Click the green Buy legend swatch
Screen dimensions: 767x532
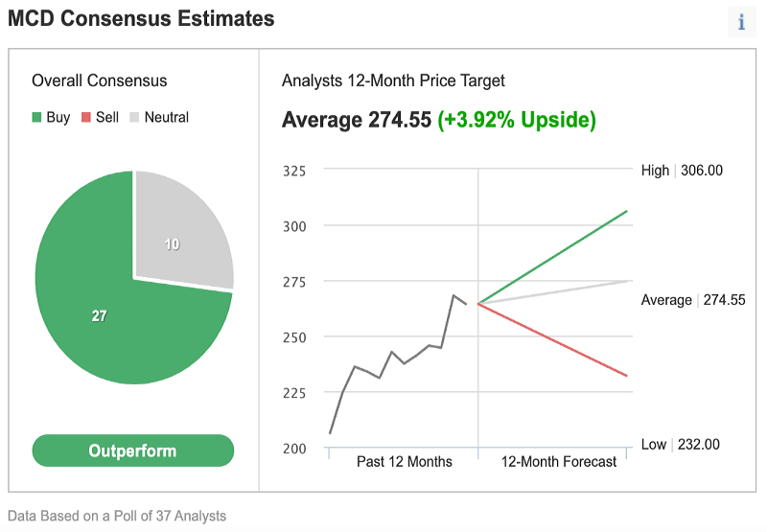[x=36, y=117]
